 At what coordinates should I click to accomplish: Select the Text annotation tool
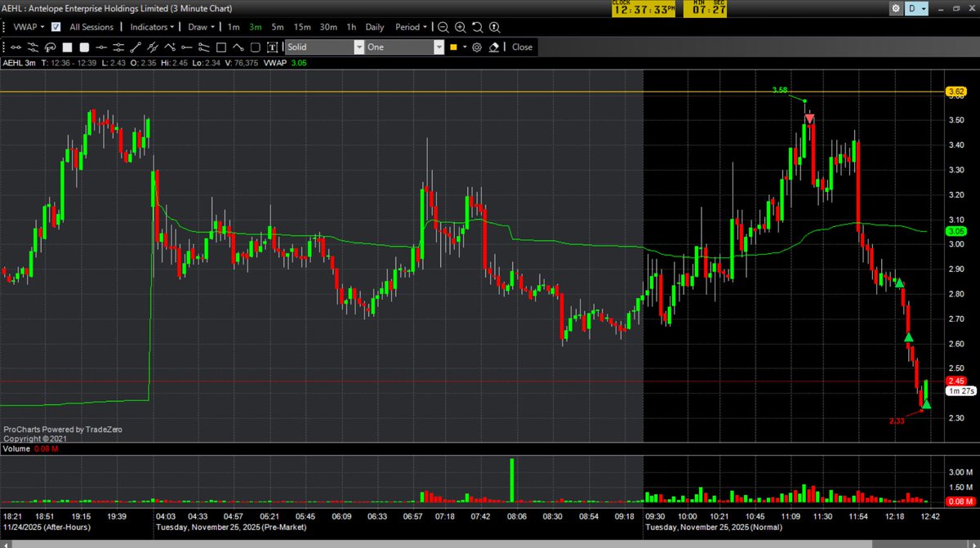(272, 47)
